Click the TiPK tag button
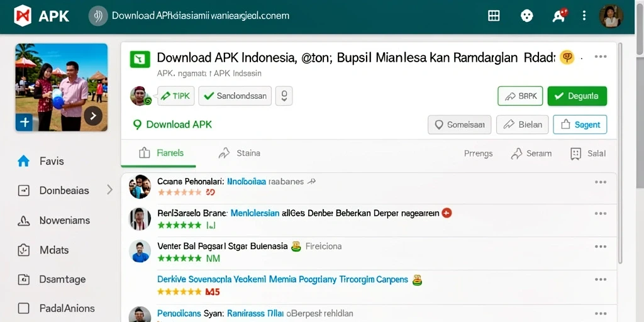The height and width of the screenshot is (322, 644). (x=176, y=96)
